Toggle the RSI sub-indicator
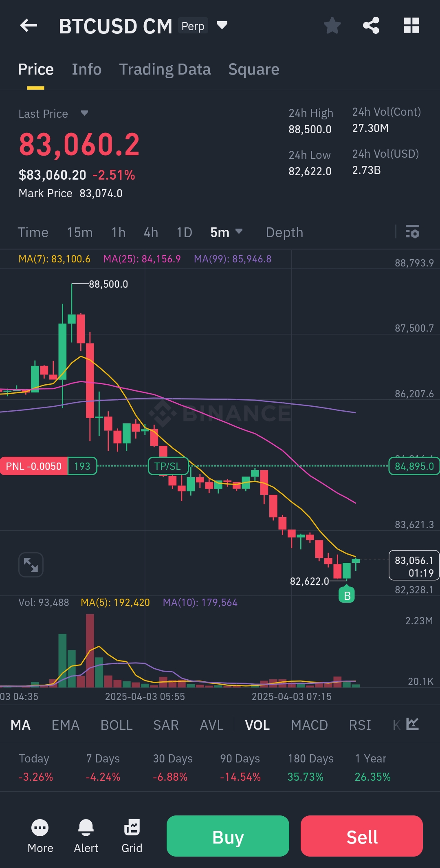440x868 pixels. click(x=360, y=725)
